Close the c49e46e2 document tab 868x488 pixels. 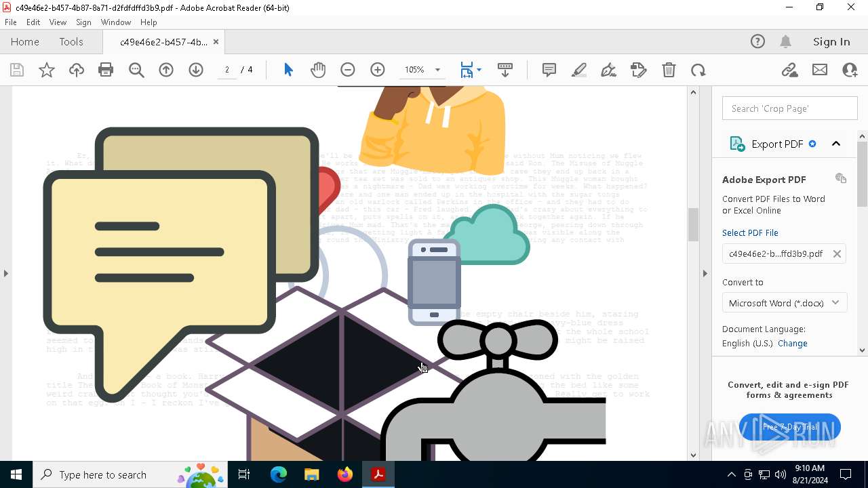click(216, 42)
